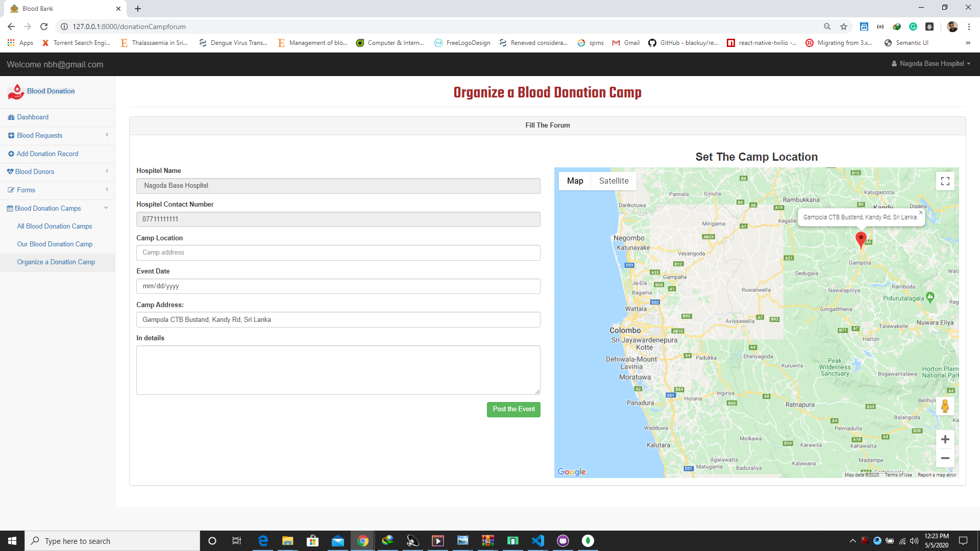Click the Camp Location address field
The width and height of the screenshot is (980, 551).
[x=338, y=253]
